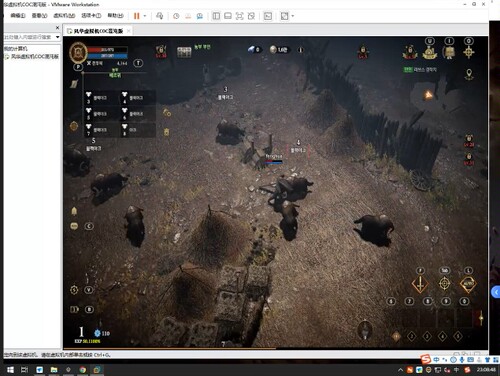This screenshot has height=376, width=500.
Task: Click the unity mode toolbar icon
Action: [x=251, y=16]
